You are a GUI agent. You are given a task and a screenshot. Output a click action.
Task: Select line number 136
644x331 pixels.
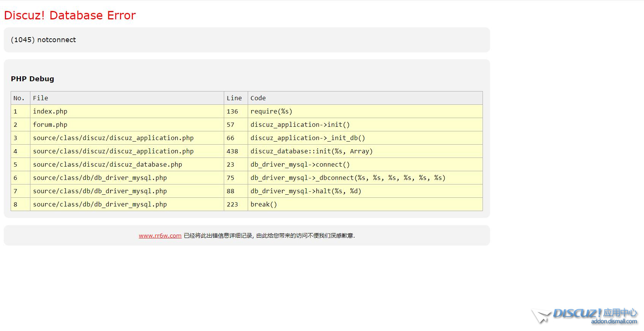tap(236, 111)
